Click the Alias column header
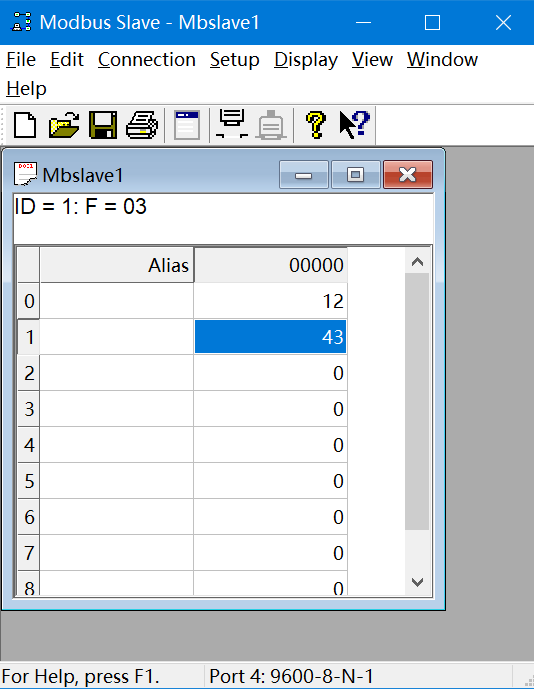Viewport: 534px width, 689px height. (x=116, y=265)
